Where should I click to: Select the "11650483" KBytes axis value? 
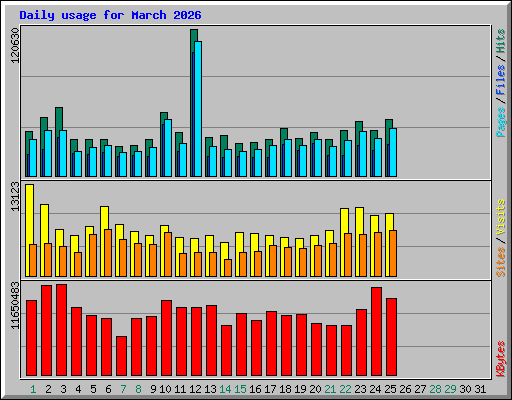click(15, 305)
